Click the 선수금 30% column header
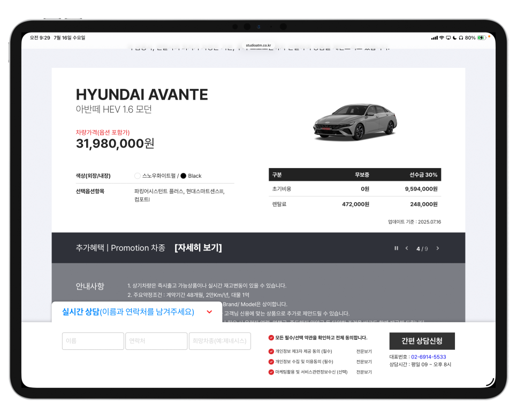 (423, 175)
